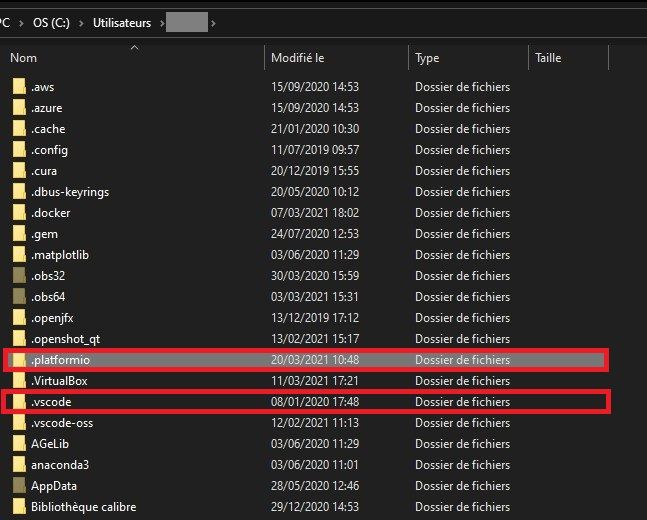647x520 pixels.
Task: Select the .vscode-oss folder name
Action: pyautogui.click(x=62, y=423)
